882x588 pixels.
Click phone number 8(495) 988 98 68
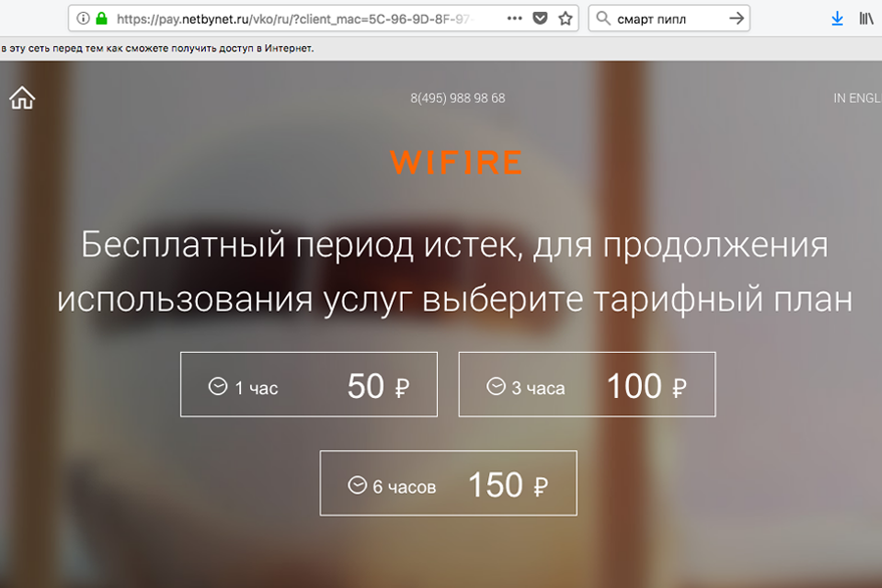click(458, 98)
